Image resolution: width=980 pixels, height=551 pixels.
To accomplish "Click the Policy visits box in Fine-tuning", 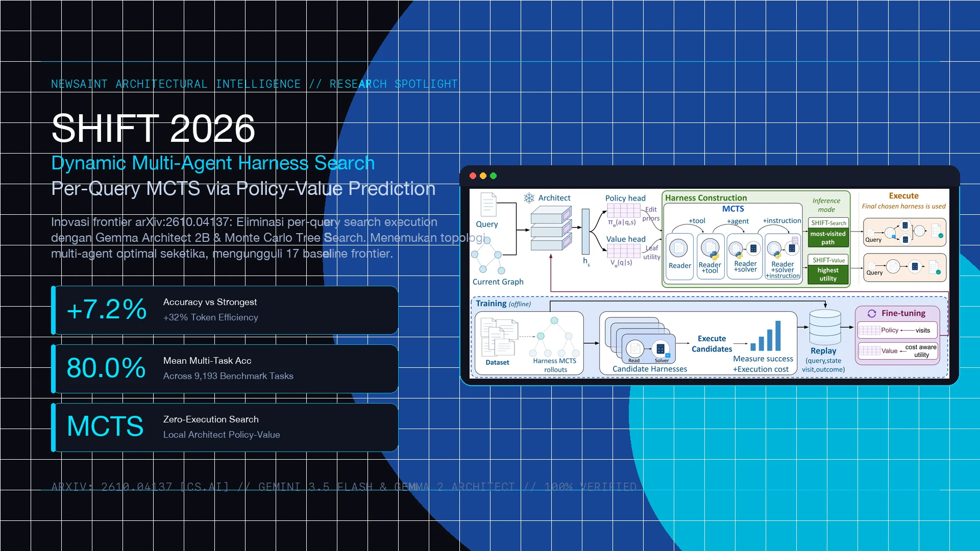I will coord(898,330).
